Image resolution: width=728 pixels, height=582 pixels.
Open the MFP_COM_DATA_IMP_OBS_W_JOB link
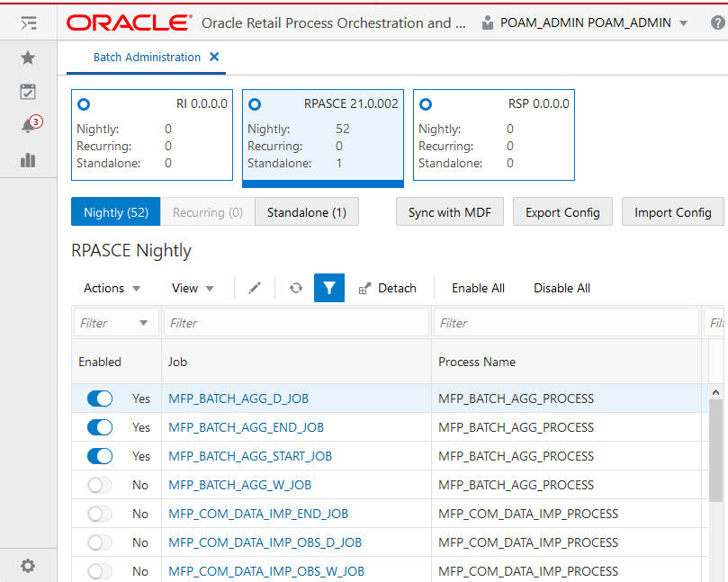pyautogui.click(x=266, y=571)
